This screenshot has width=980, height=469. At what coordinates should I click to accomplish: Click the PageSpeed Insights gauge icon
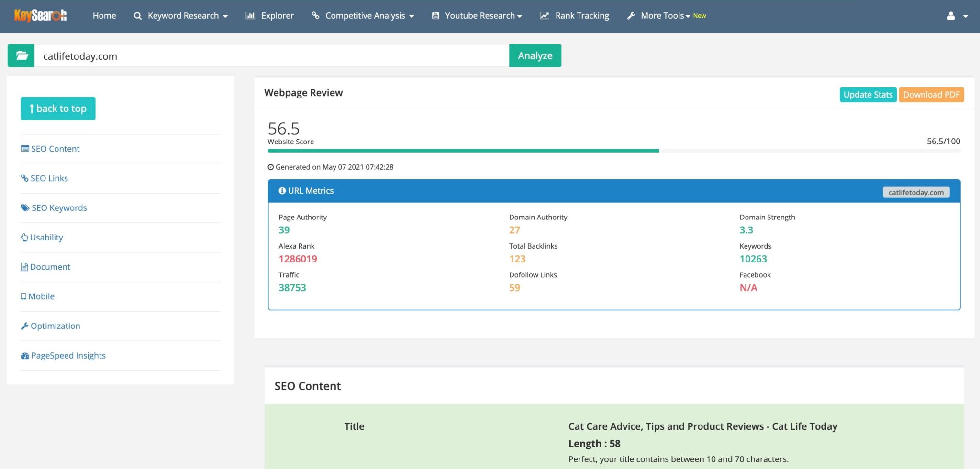tap(25, 356)
